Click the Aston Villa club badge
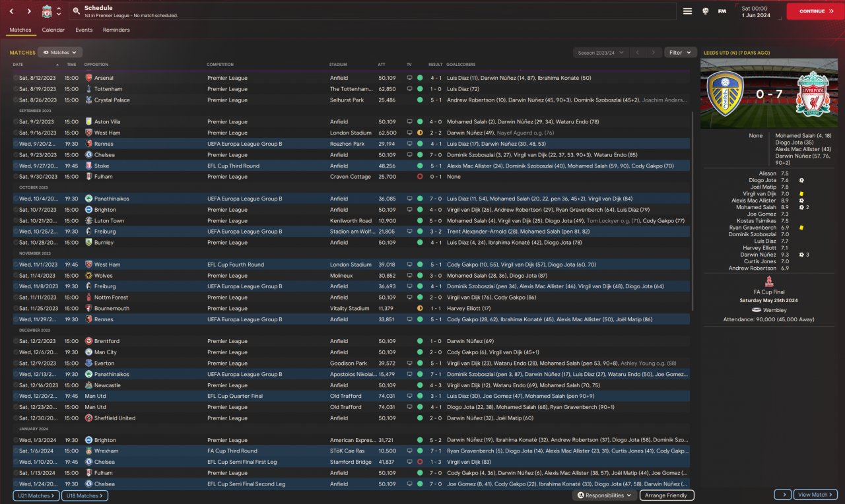This screenshot has height=504, width=845. [89, 122]
